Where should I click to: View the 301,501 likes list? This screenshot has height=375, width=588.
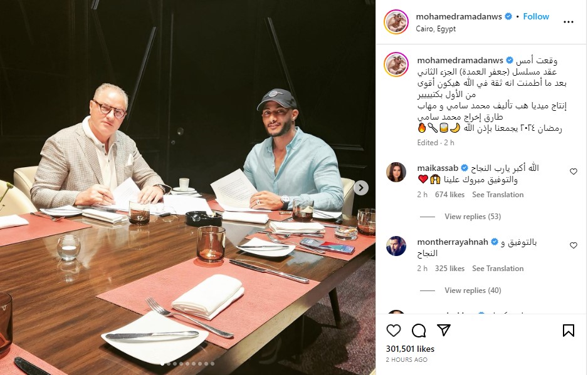[410, 349]
